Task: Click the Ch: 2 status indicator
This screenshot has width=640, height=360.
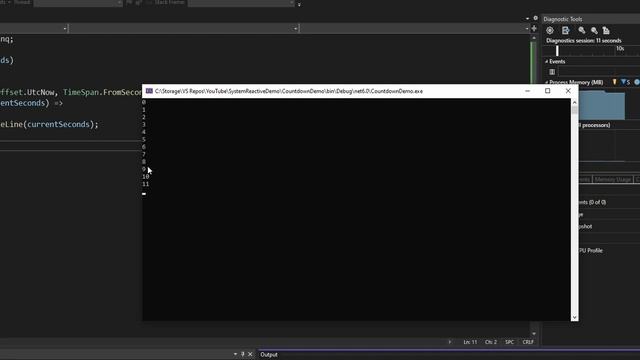Action: [491, 342]
